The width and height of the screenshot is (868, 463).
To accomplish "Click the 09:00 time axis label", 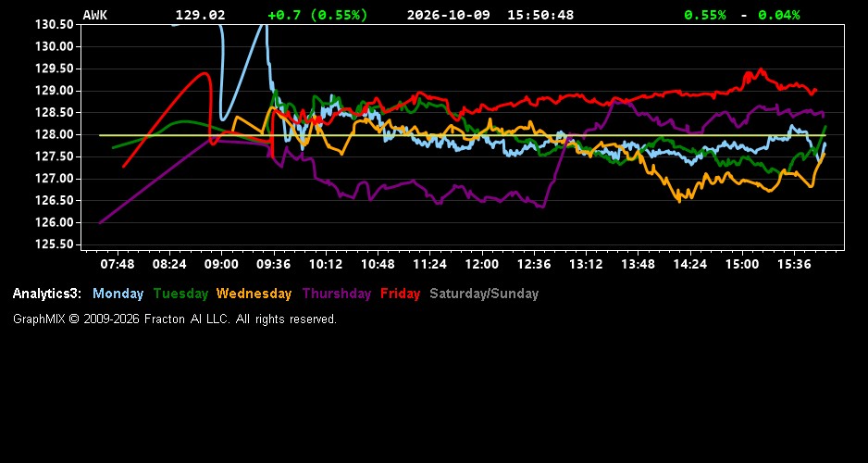I will tap(221, 265).
